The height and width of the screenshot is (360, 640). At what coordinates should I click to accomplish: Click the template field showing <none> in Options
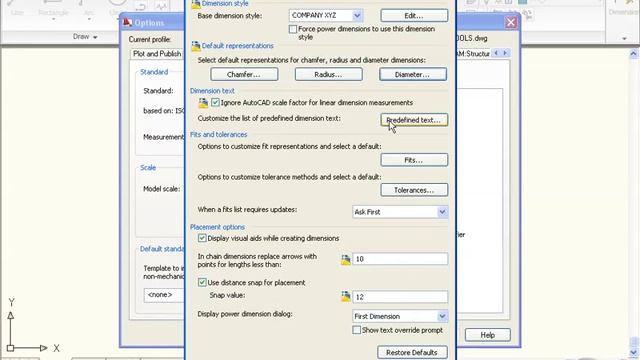tap(164, 295)
